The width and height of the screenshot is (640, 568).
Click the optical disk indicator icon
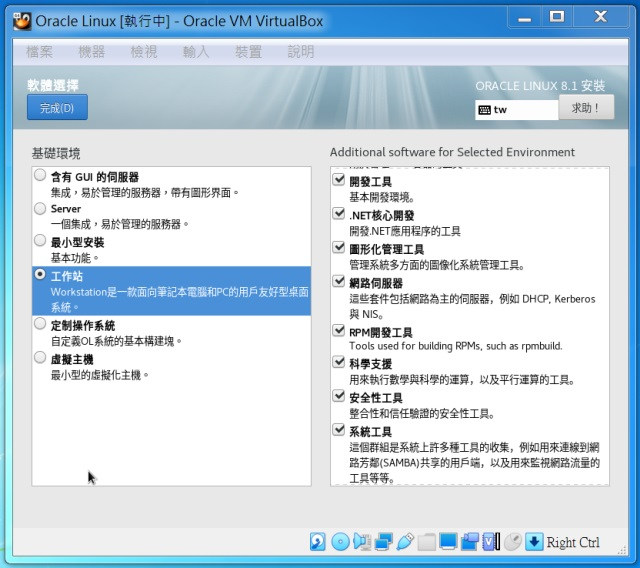tap(340, 542)
